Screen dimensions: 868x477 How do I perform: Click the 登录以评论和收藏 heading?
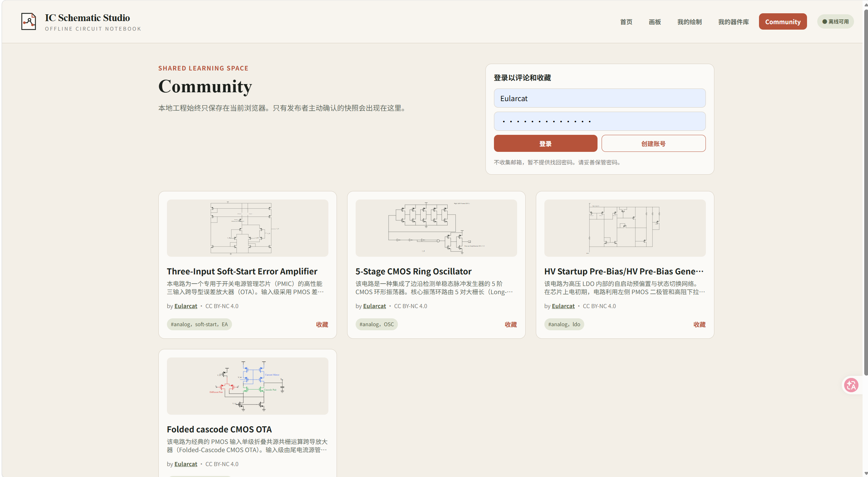[522, 78]
